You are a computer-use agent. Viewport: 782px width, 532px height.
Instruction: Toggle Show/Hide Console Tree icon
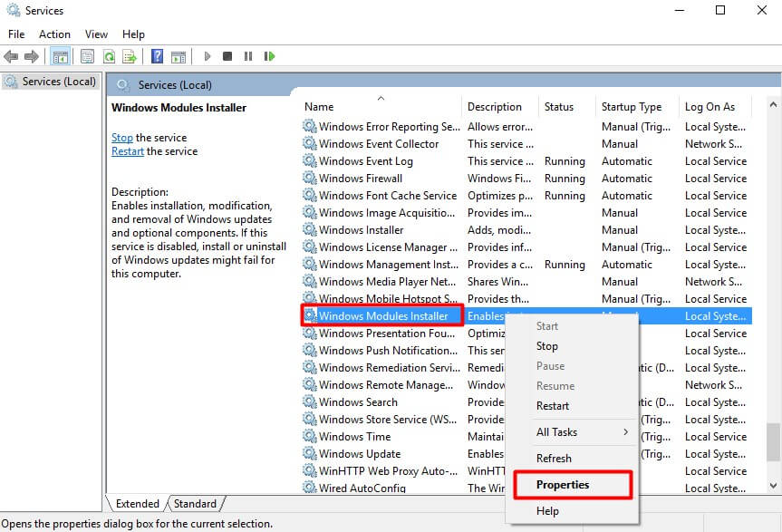pyautogui.click(x=61, y=56)
